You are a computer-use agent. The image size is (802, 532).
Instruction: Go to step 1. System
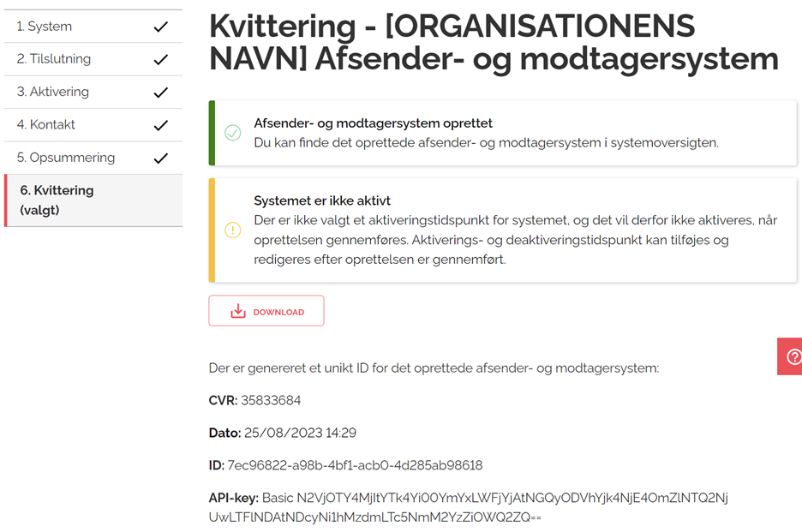pyautogui.click(x=45, y=27)
